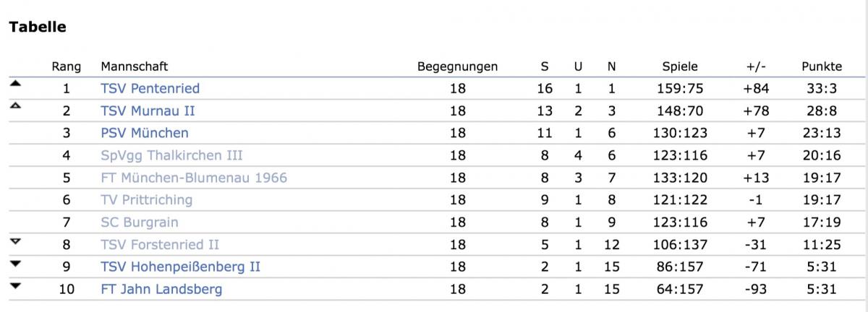Open the TV Prittriching team entry
The height and width of the screenshot is (312, 868).
pos(146,200)
